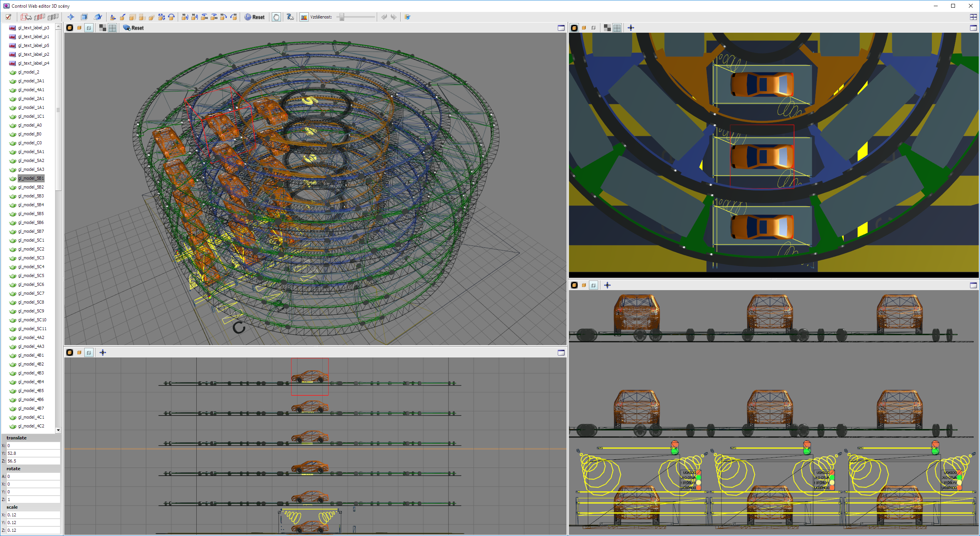This screenshot has width=980, height=536.
Task: Click the center view icon in top-right viewport
Action: [631, 28]
